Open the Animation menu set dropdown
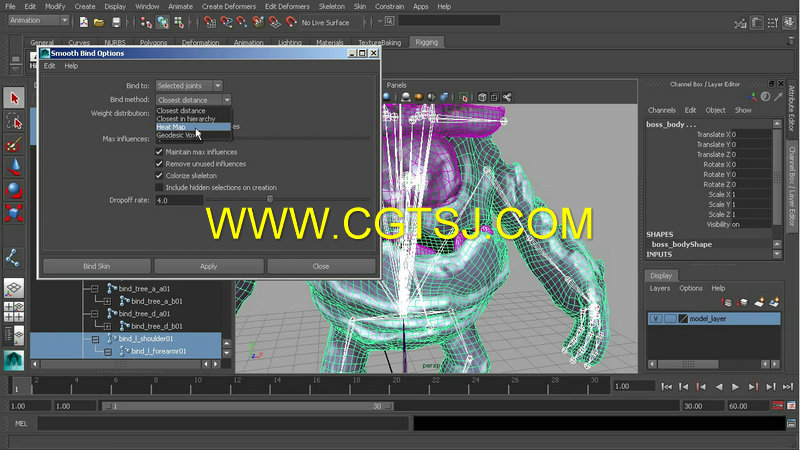 click(39, 20)
